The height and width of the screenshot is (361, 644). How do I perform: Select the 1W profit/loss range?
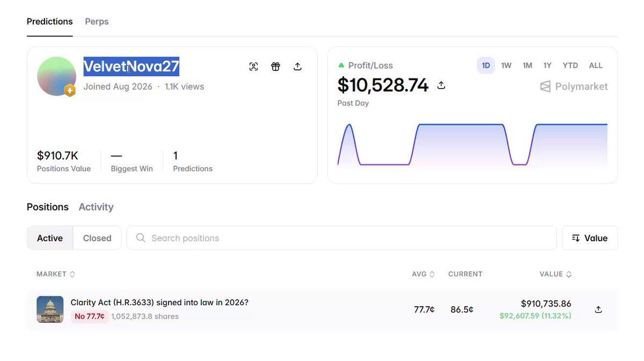[506, 66]
